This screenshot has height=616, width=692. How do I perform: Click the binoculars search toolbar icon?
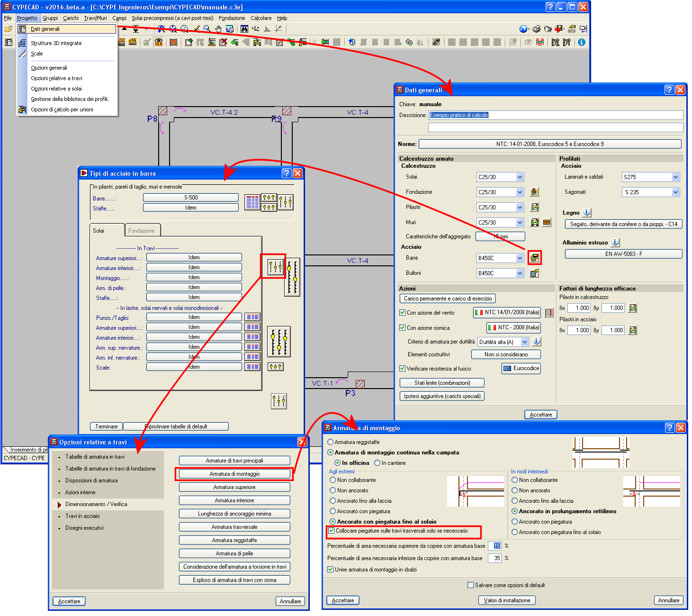pyautogui.click(x=244, y=29)
